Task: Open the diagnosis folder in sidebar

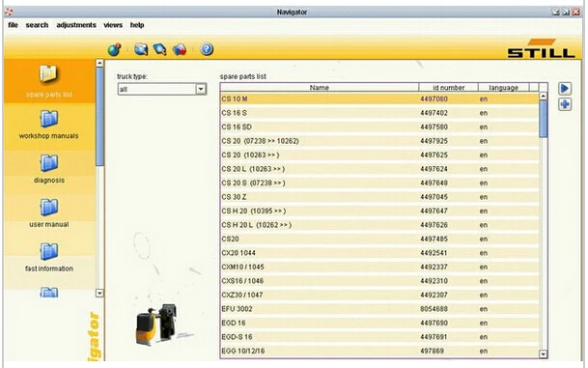Action: click(48, 169)
